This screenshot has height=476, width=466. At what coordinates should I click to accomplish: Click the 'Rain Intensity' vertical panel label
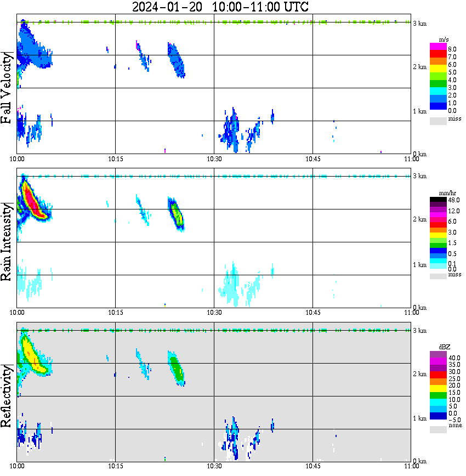(x=7, y=242)
